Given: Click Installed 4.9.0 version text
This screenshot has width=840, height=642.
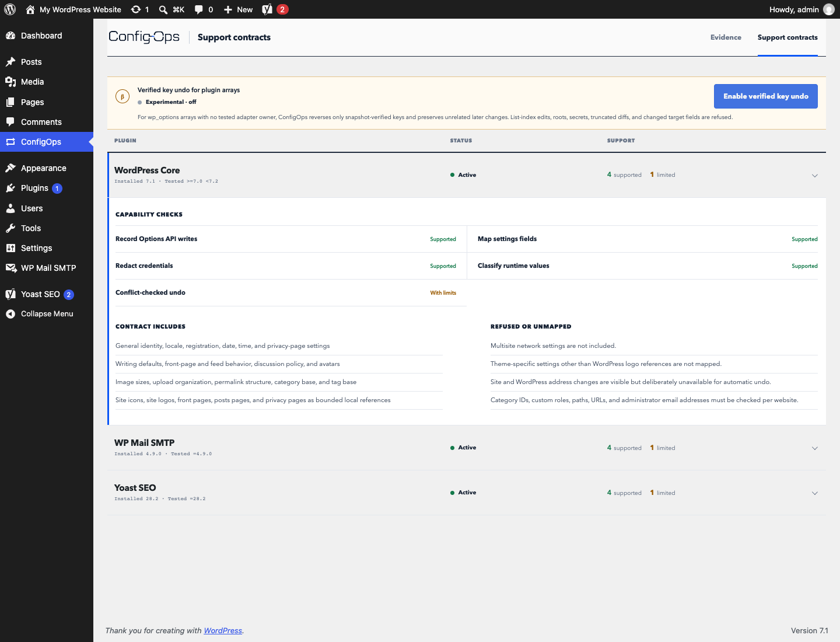Looking at the screenshot, I should pyautogui.click(x=163, y=454).
